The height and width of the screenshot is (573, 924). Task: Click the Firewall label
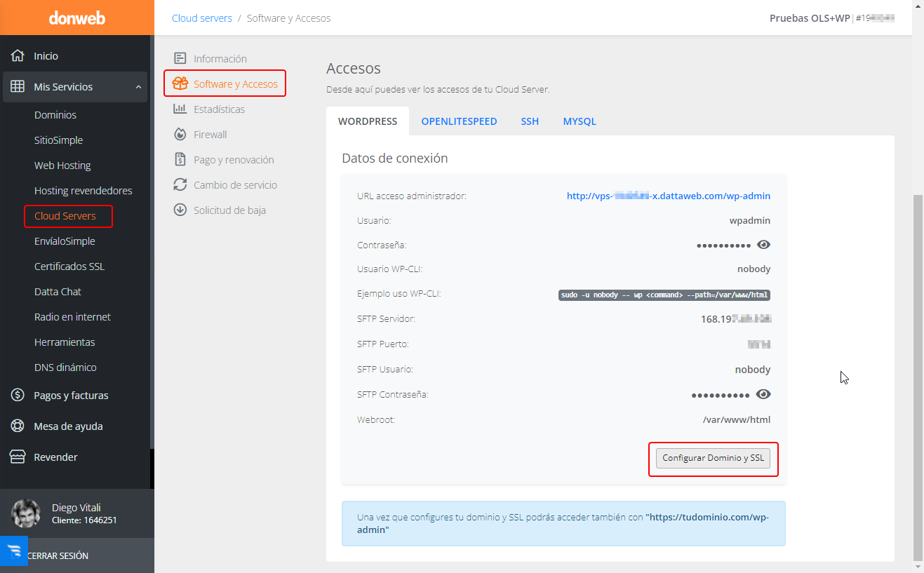tap(210, 135)
